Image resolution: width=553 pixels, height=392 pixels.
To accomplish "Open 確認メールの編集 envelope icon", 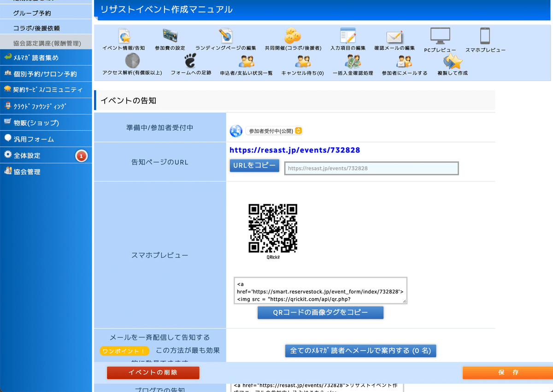I will point(394,37).
